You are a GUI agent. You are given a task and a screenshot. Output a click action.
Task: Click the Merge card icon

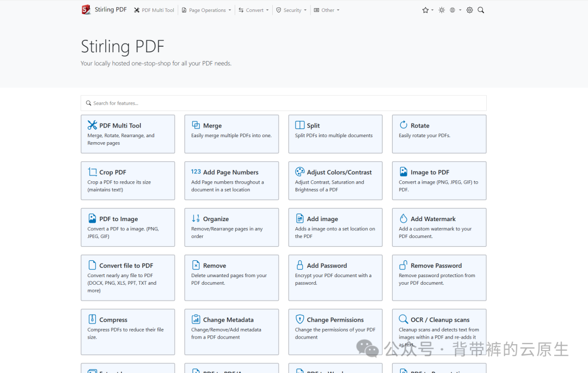196,125
